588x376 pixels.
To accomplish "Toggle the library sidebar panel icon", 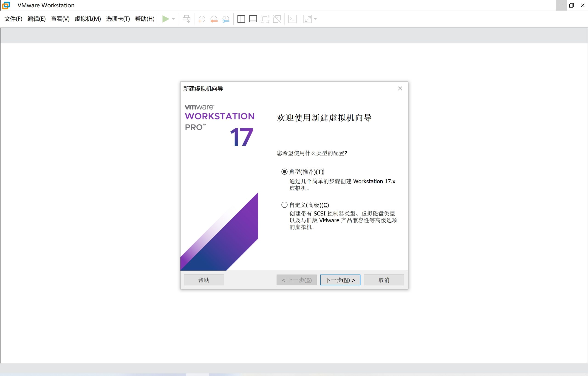I will point(241,19).
